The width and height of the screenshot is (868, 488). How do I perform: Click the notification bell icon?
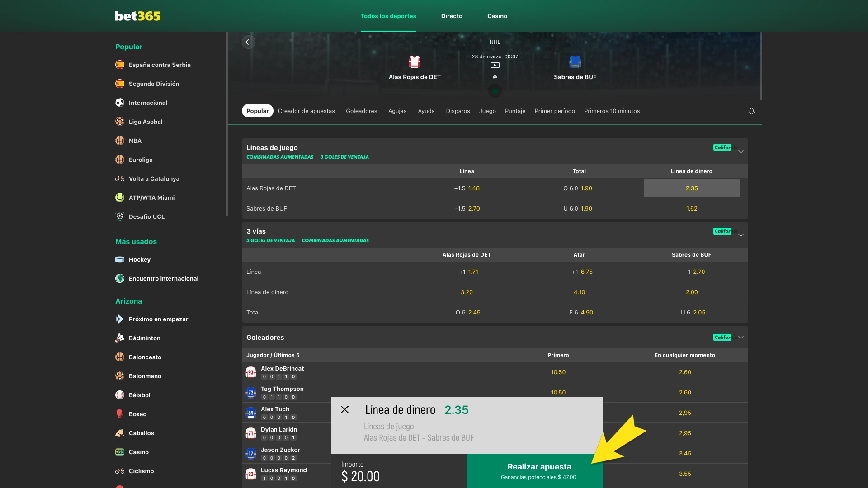[x=751, y=111]
